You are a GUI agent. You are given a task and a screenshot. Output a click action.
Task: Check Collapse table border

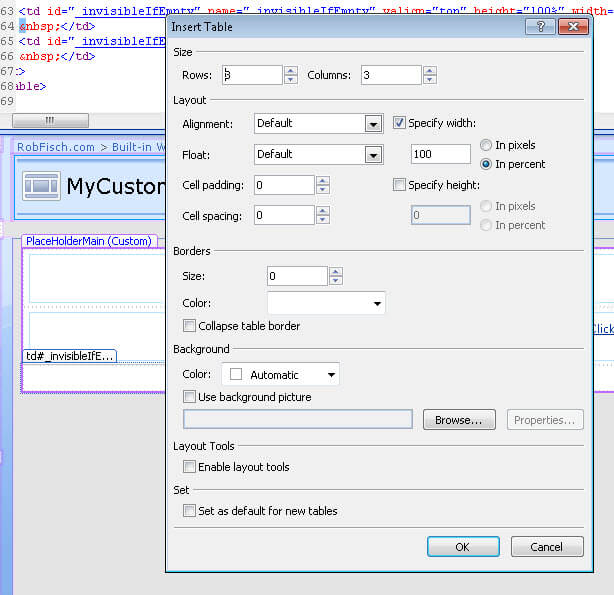click(190, 326)
